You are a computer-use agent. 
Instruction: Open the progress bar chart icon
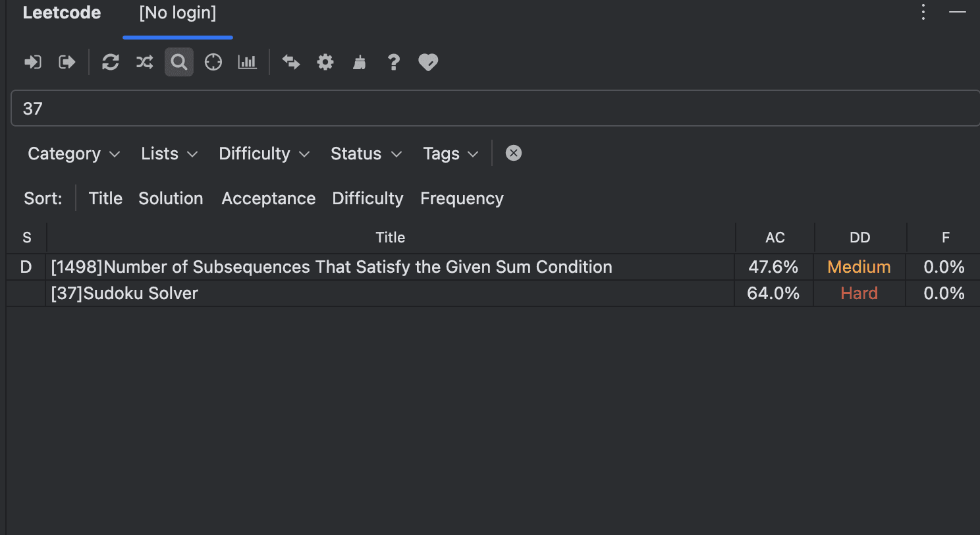click(x=247, y=62)
